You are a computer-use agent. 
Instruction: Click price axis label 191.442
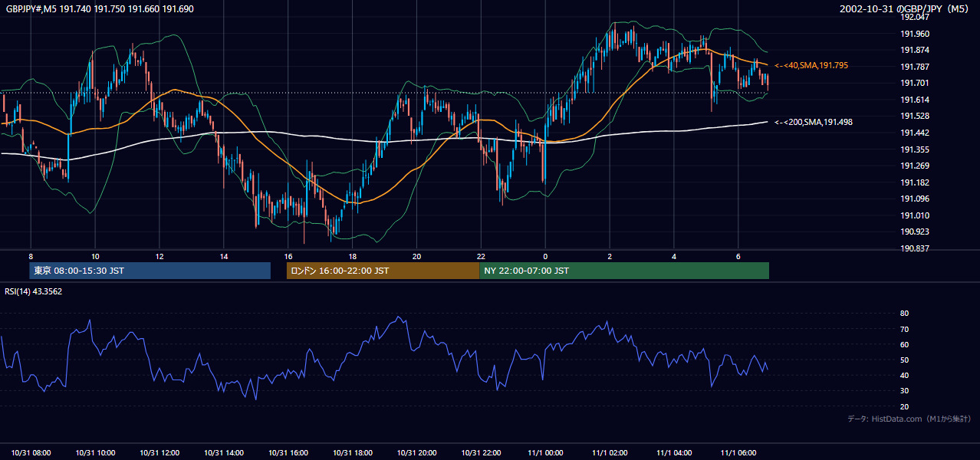pos(914,133)
